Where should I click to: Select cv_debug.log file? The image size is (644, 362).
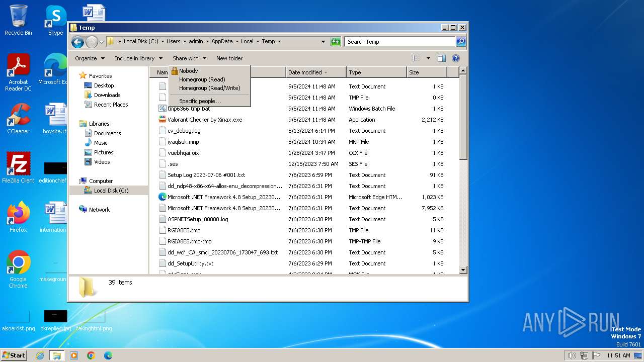[x=184, y=131]
